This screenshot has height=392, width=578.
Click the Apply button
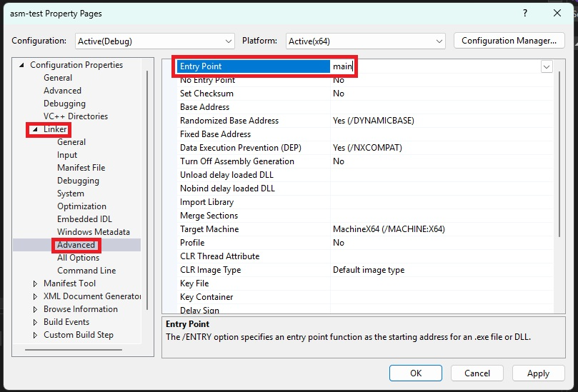click(x=538, y=373)
